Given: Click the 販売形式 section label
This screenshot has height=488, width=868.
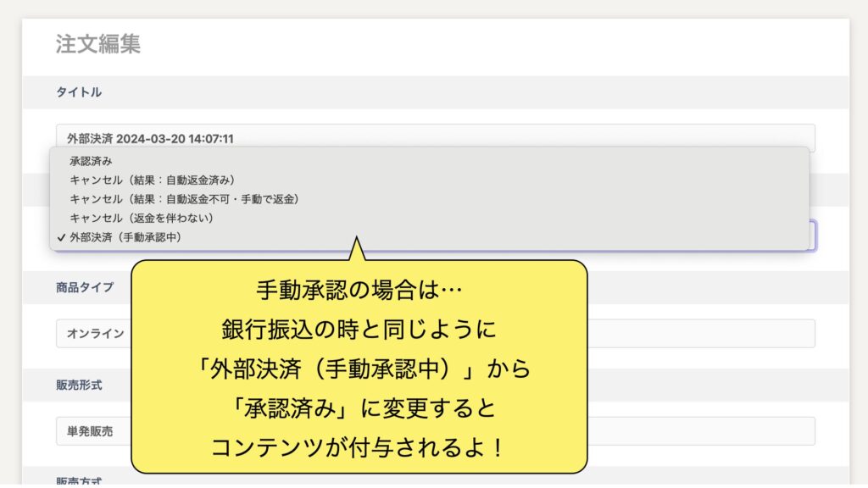Looking at the screenshot, I should coord(79,385).
